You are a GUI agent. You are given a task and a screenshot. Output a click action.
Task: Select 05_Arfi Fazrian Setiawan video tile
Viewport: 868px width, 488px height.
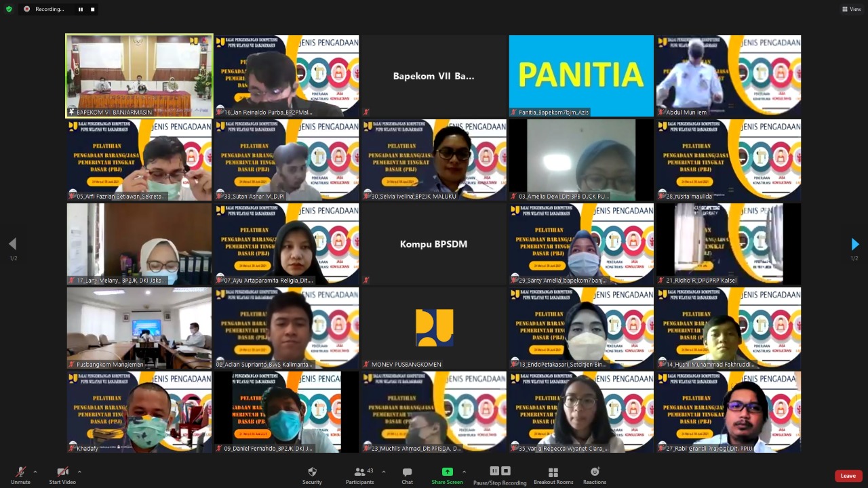[x=139, y=160]
